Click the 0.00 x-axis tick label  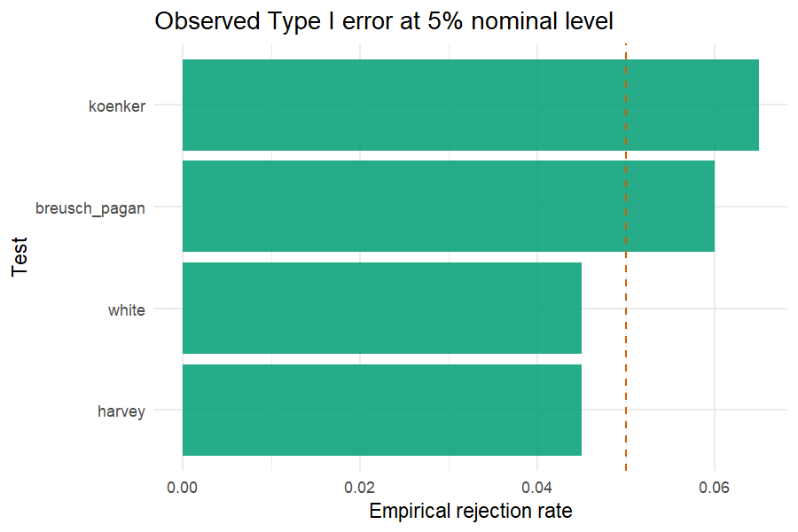coord(182,488)
